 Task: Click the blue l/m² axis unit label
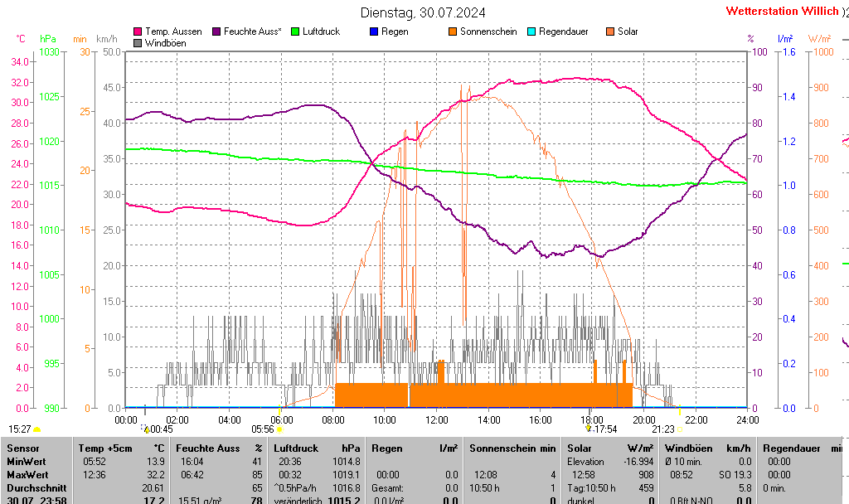click(x=785, y=39)
